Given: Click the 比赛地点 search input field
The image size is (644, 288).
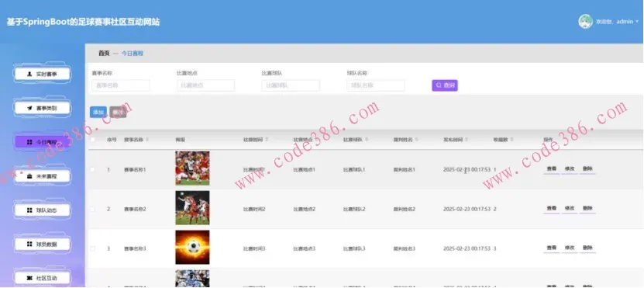Looking at the screenshot, I should 206,85.
